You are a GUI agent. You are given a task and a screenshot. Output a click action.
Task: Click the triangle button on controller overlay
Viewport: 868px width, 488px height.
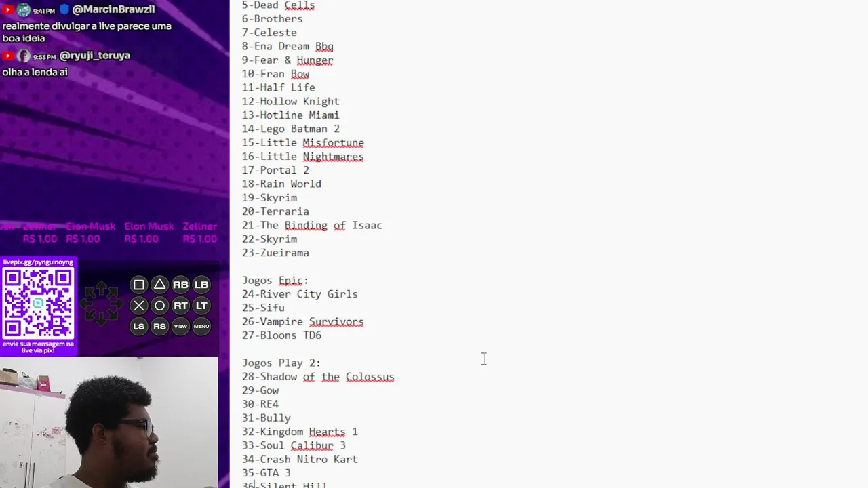click(159, 285)
